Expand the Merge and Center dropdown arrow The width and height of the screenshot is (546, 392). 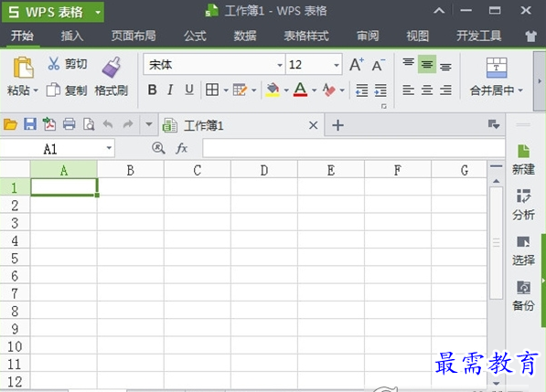(520, 90)
